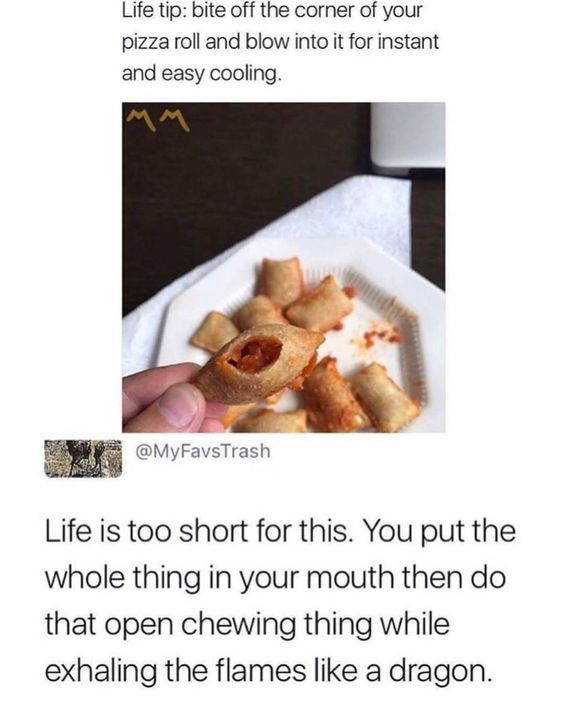Visit the @MyFavsTrash handle link
Screen dimensions: 564x705
click(203, 451)
